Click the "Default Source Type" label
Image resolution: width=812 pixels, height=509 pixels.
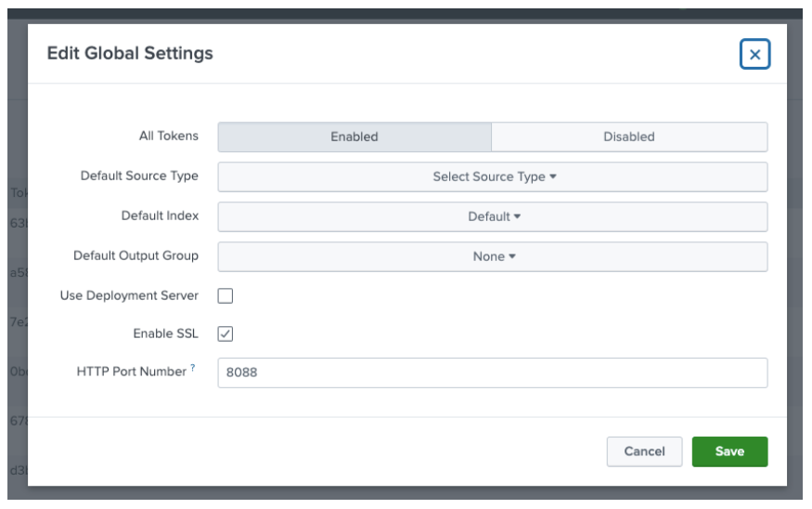click(x=139, y=176)
